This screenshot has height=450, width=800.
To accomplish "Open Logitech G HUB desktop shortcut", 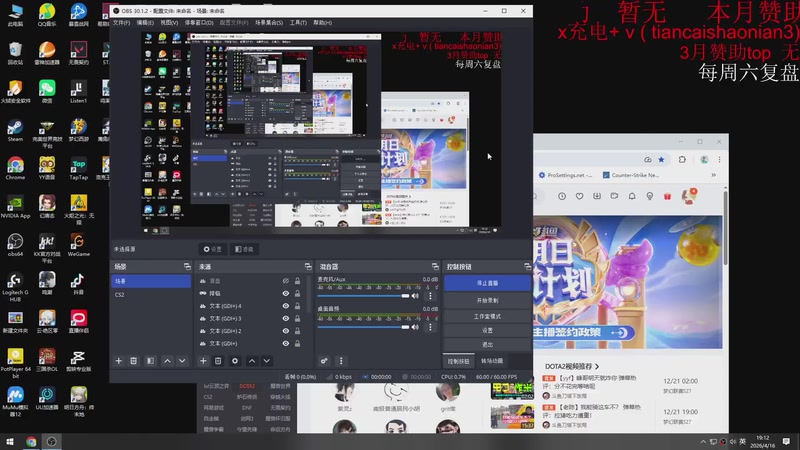I will pyautogui.click(x=15, y=286).
